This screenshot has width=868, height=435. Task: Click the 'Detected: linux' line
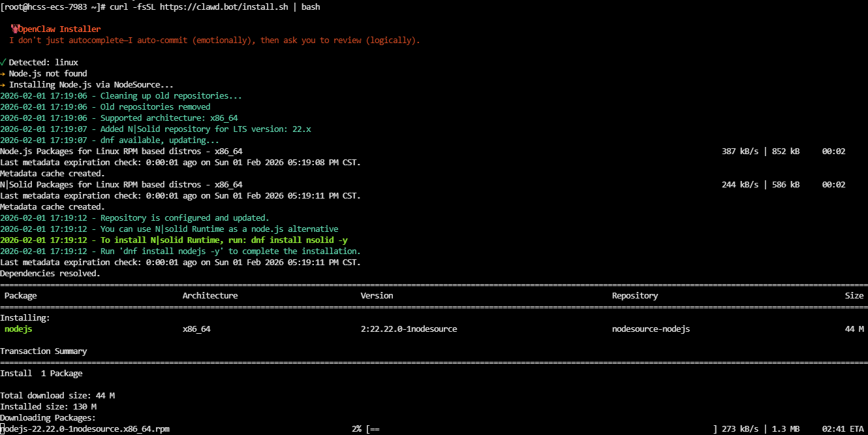point(44,63)
